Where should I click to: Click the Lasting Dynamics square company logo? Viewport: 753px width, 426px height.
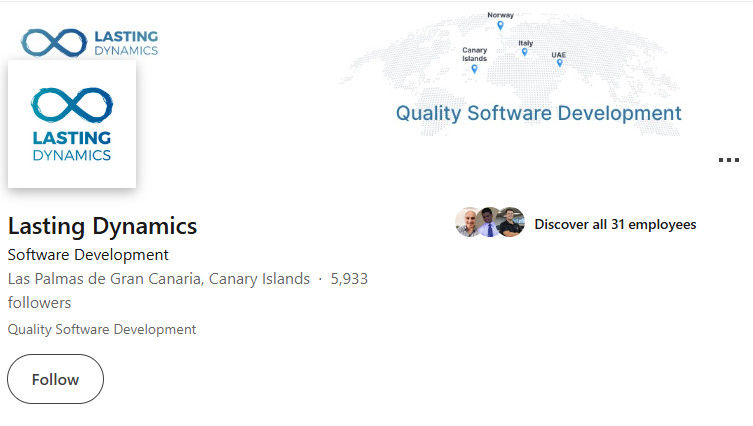72,124
